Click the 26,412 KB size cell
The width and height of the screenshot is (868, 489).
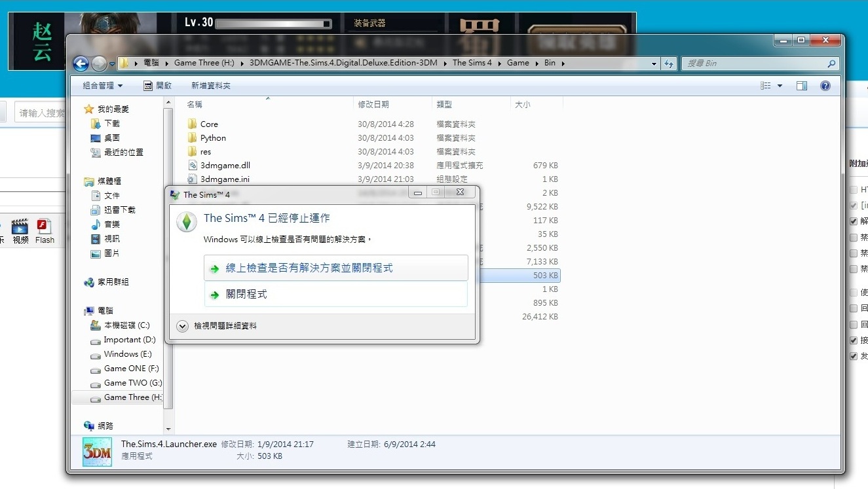(540, 316)
